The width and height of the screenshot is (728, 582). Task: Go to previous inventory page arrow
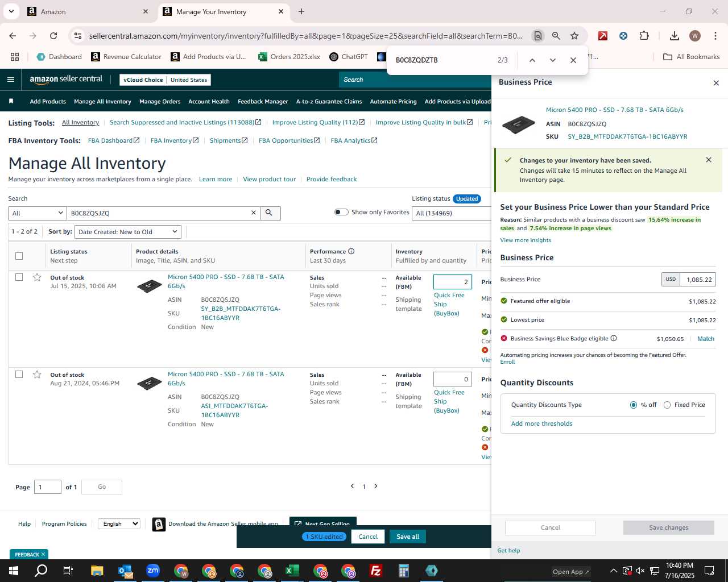tap(352, 486)
